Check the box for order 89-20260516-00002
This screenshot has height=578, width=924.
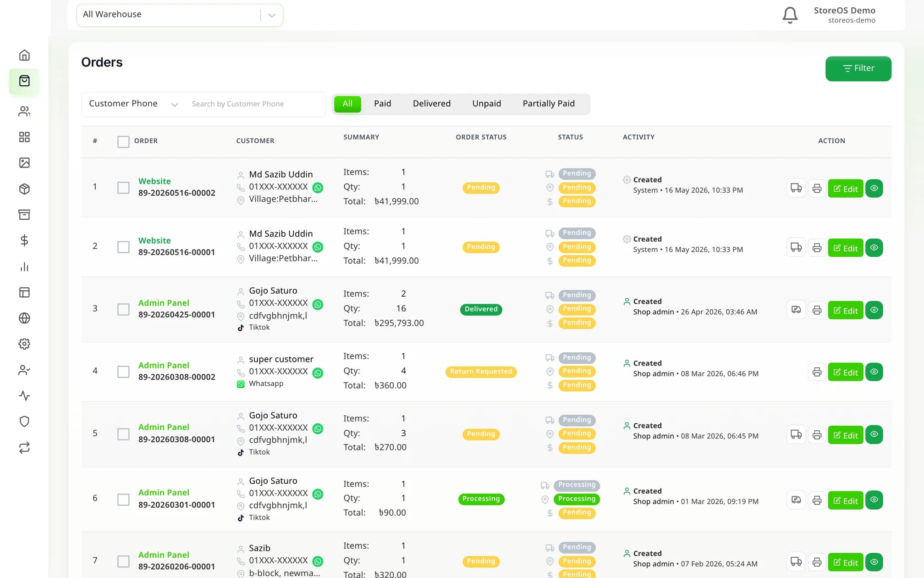pyautogui.click(x=123, y=188)
